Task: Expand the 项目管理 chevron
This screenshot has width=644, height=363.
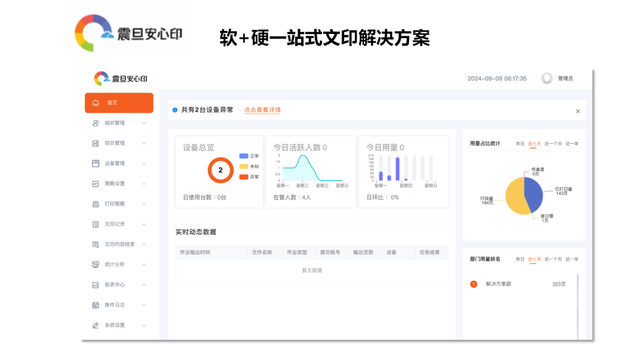Action: click(x=144, y=143)
